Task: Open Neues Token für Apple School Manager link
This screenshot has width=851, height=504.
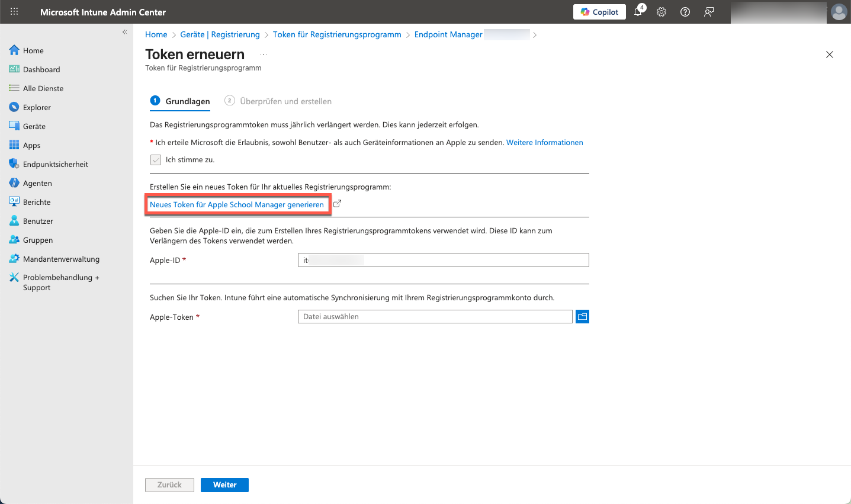Action: pyautogui.click(x=237, y=205)
